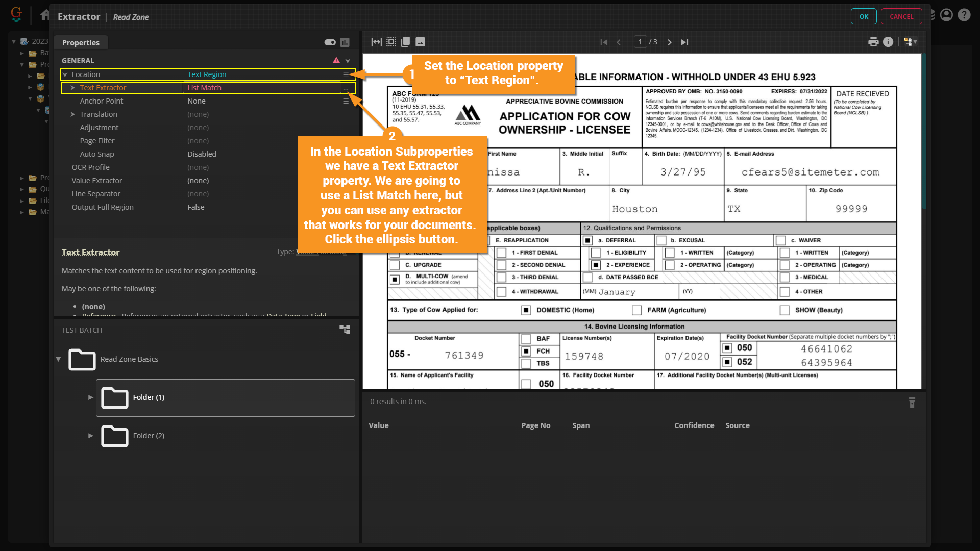Click the fit-to-width icon in viewer toolbar
980x551 pixels.
[376, 42]
